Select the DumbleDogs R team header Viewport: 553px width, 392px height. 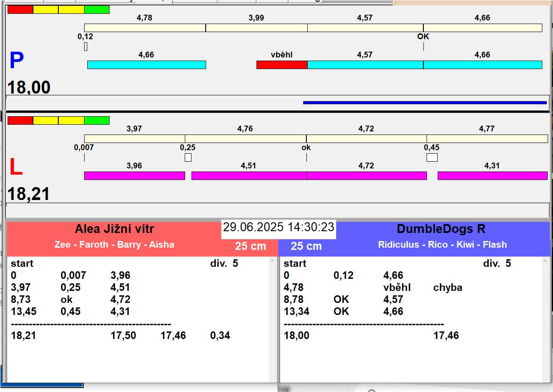click(x=441, y=229)
